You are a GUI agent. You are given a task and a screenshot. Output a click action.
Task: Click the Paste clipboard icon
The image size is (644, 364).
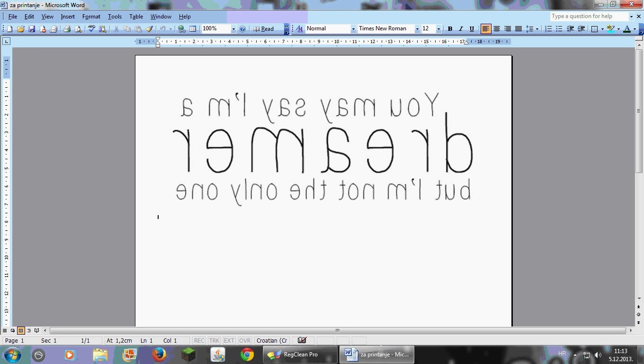coord(138,29)
